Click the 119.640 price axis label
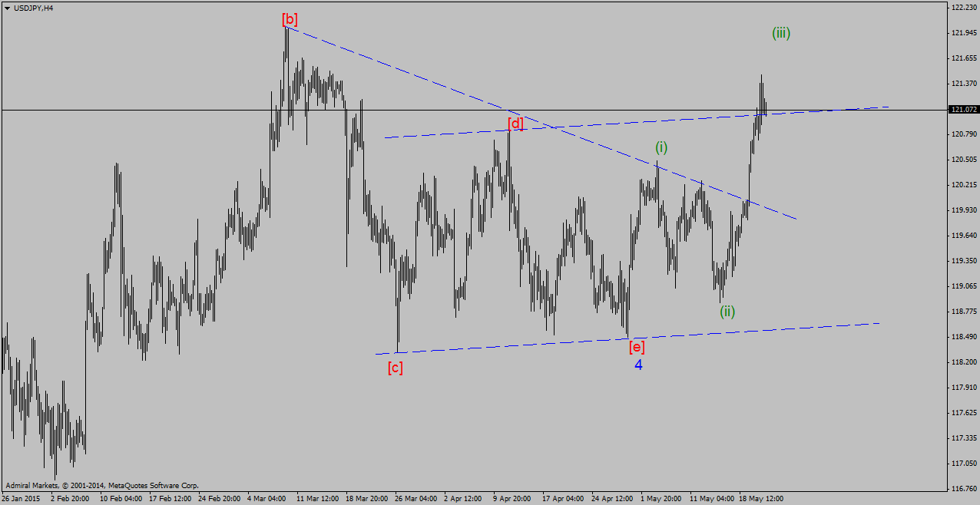Screen dimensions: 980x505 (x=963, y=236)
